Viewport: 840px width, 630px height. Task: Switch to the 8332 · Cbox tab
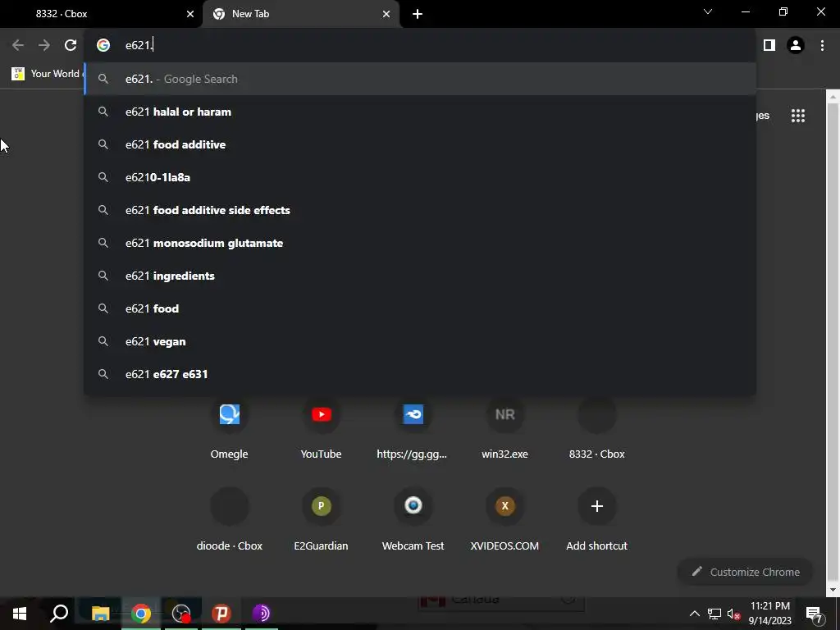[100, 14]
